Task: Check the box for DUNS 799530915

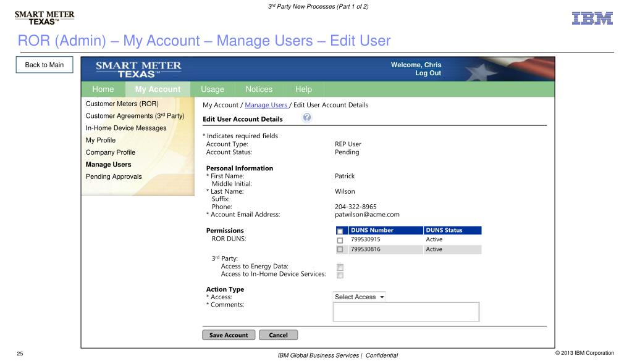Action: coord(340,240)
